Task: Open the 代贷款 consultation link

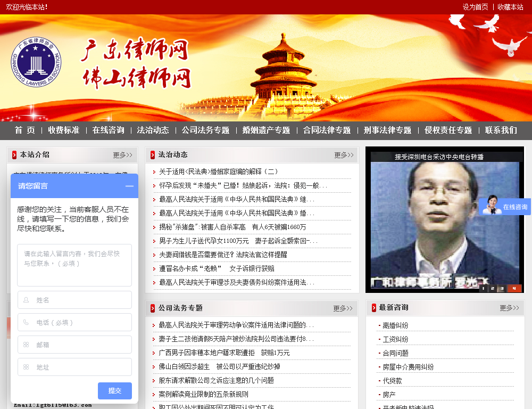Action: (392, 381)
